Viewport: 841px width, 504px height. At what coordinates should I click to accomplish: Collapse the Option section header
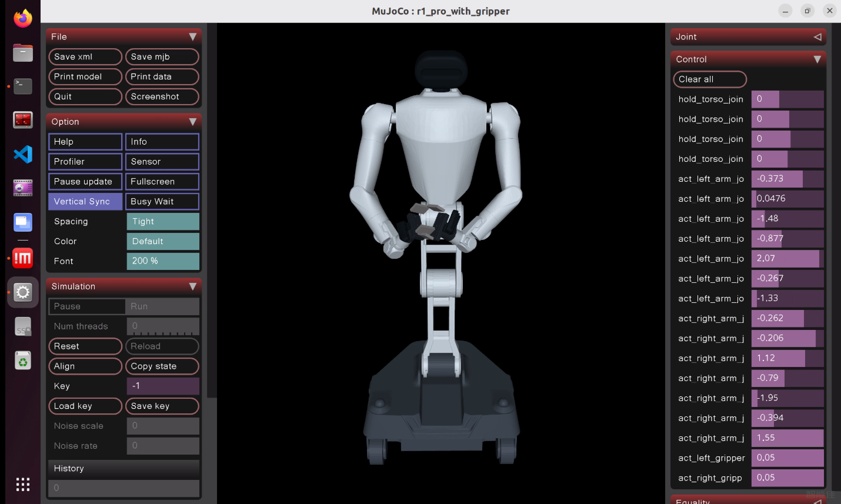[124, 121]
